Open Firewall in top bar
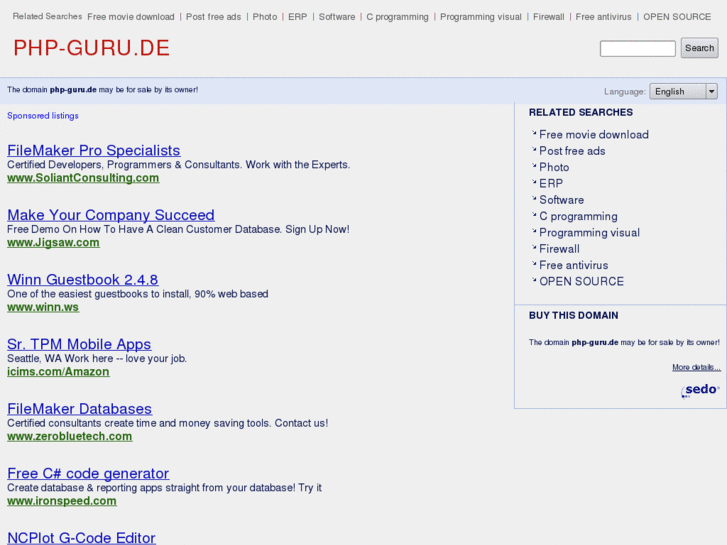 (x=548, y=17)
